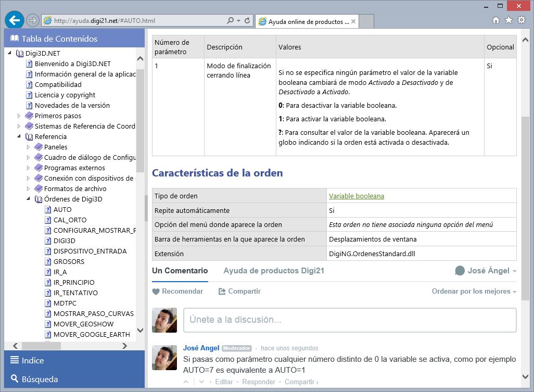Switch to the Indice panel
This screenshot has width=534, height=392.
coord(32,360)
